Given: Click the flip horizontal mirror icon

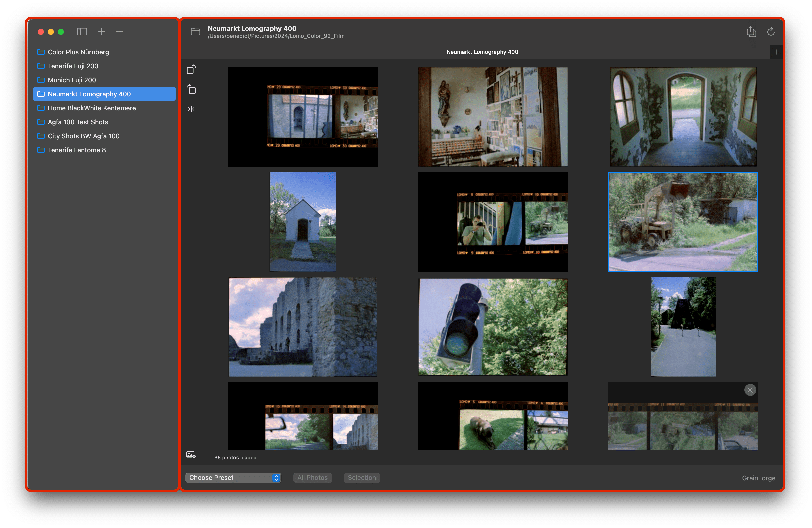Looking at the screenshot, I should tap(191, 109).
